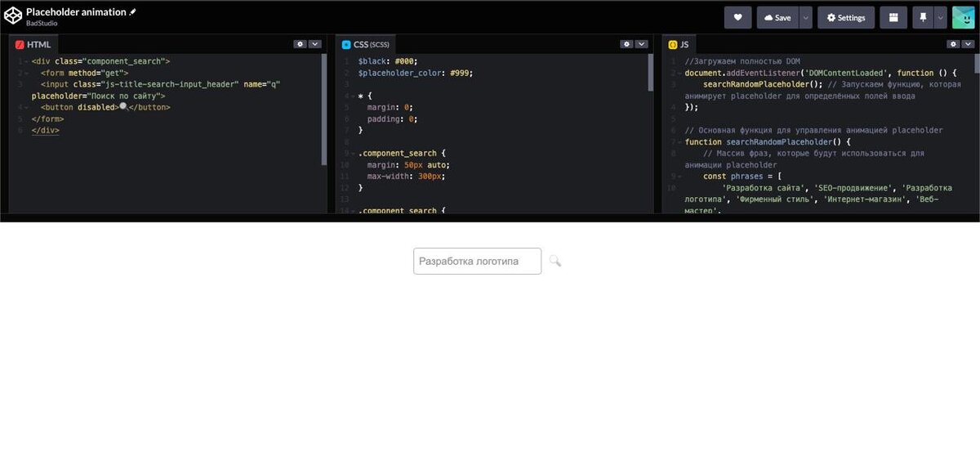Image resolution: width=980 pixels, height=461 pixels.
Task: Open the CodePen logo home link
Action: tap(12, 16)
